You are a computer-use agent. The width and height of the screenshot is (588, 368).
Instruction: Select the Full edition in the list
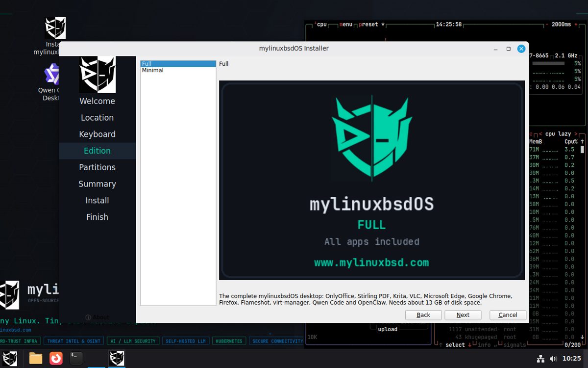coord(178,64)
